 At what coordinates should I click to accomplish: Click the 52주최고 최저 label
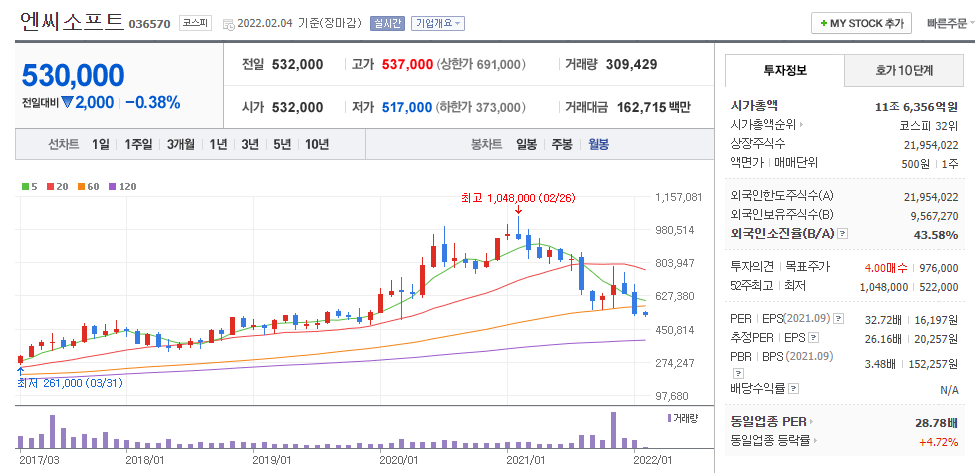[767, 286]
